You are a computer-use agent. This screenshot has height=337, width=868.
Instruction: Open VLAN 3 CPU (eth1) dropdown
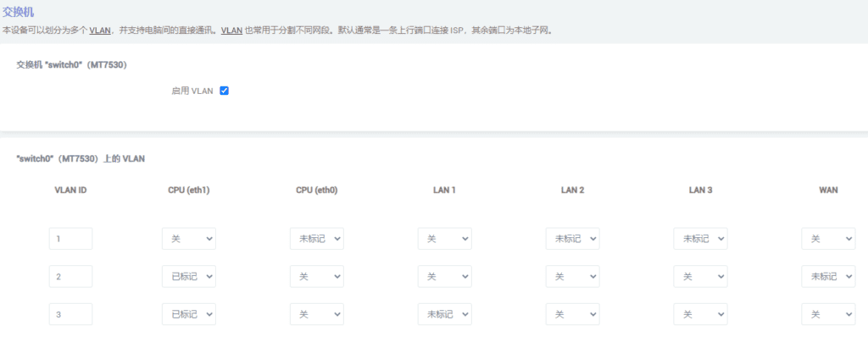[x=189, y=314]
